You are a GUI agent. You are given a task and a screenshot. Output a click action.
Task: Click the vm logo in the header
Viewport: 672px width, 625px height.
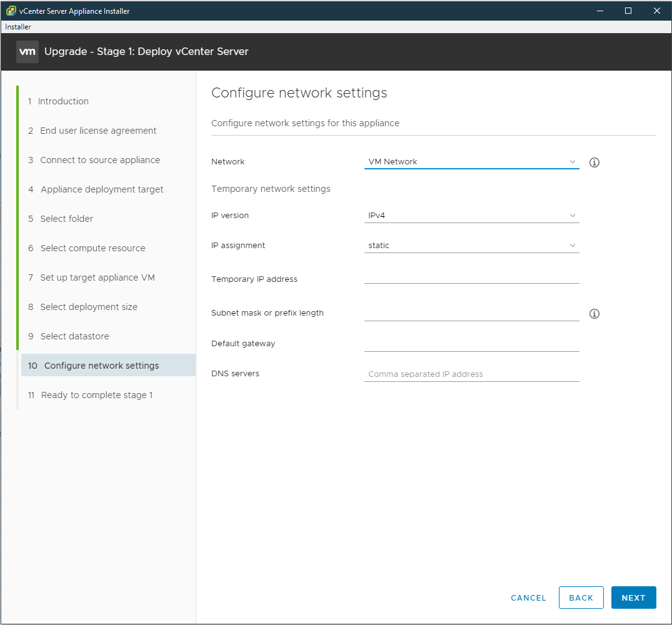(27, 52)
